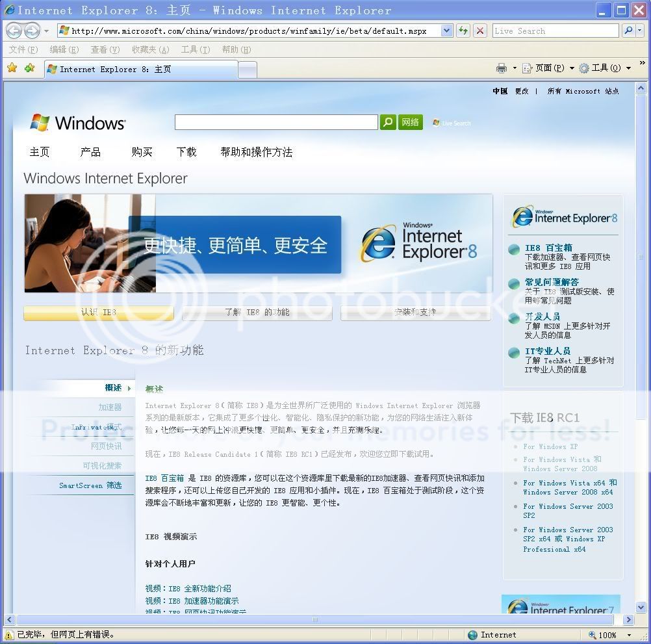Select 可视化搜索 in the left menu
This screenshot has height=644, width=651.
(x=102, y=466)
